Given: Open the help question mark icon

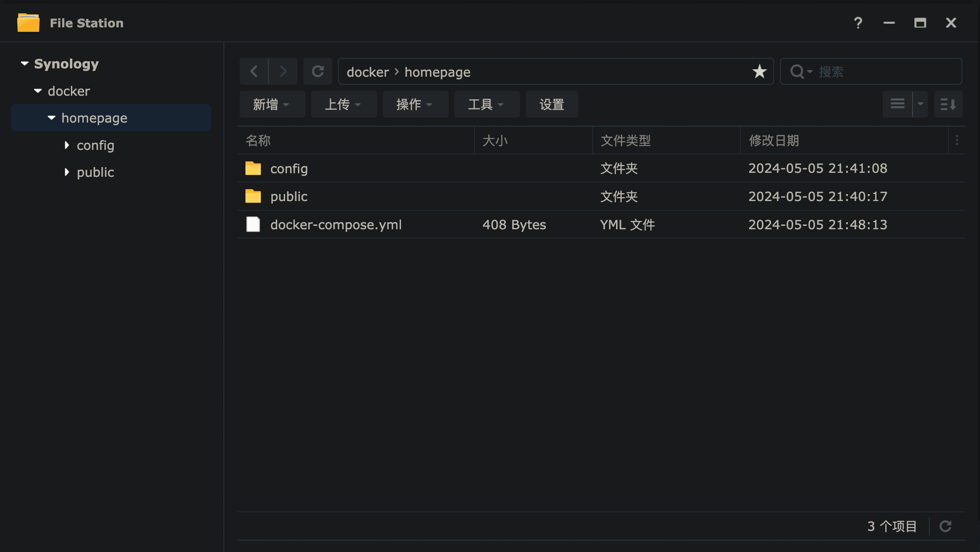Looking at the screenshot, I should [x=857, y=23].
